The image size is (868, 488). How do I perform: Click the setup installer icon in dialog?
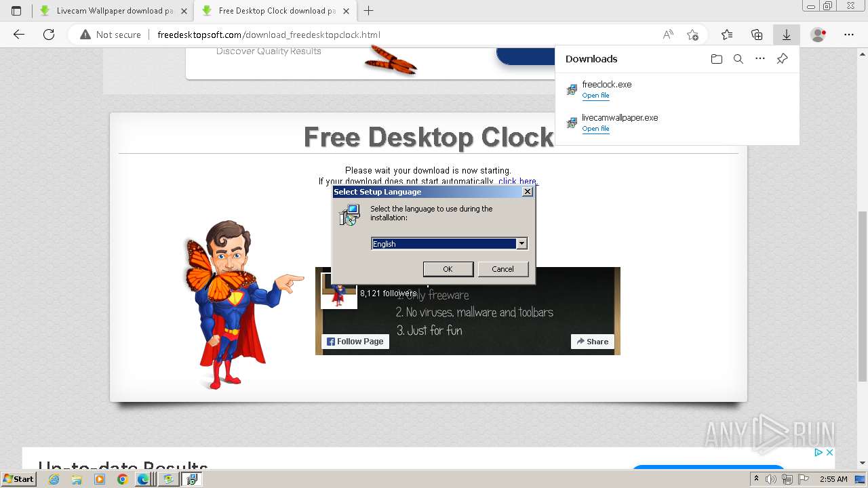(x=349, y=216)
